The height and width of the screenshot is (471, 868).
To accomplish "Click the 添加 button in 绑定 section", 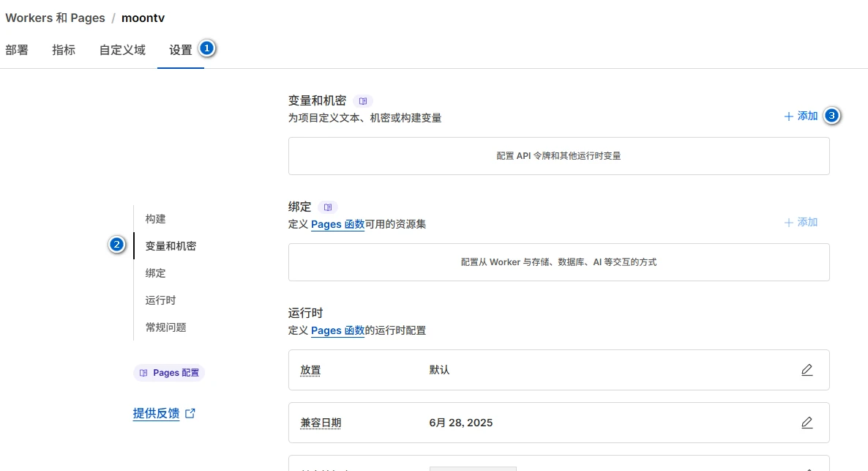I will (801, 222).
